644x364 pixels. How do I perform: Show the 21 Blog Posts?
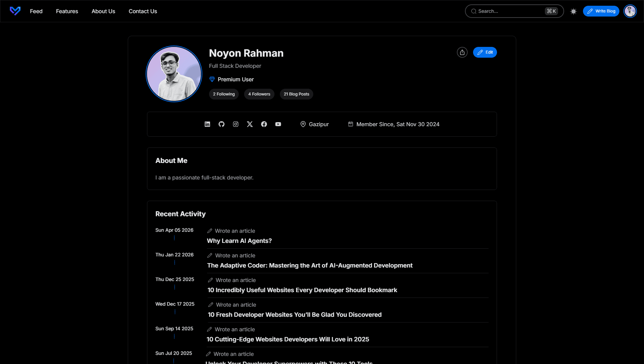296,94
